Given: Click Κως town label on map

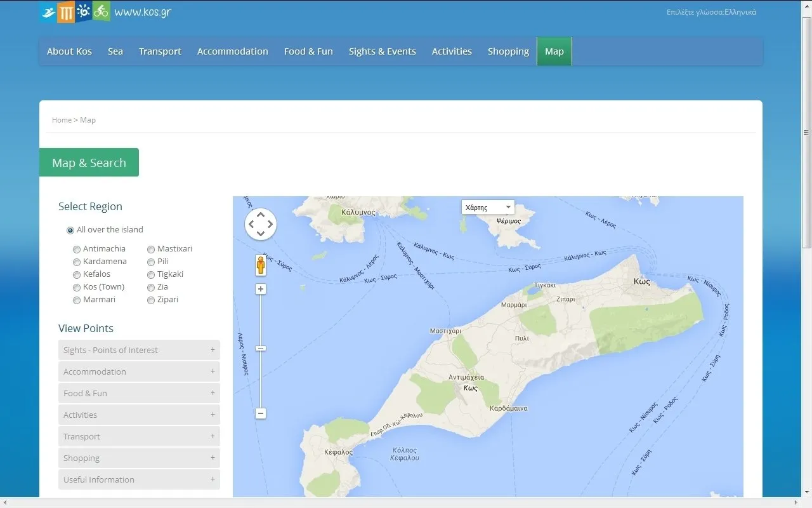Looking at the screenshot, I should pyautogui.click(x=641, y=281).
